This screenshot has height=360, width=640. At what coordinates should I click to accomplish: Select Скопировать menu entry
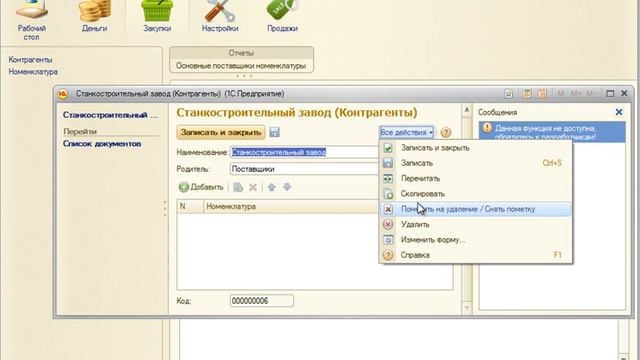tap(476, 193)
